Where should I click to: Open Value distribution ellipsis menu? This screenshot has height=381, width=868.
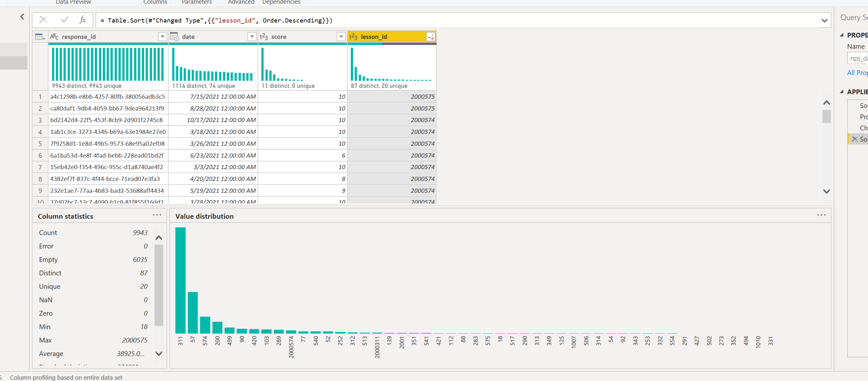coord(821,215)
